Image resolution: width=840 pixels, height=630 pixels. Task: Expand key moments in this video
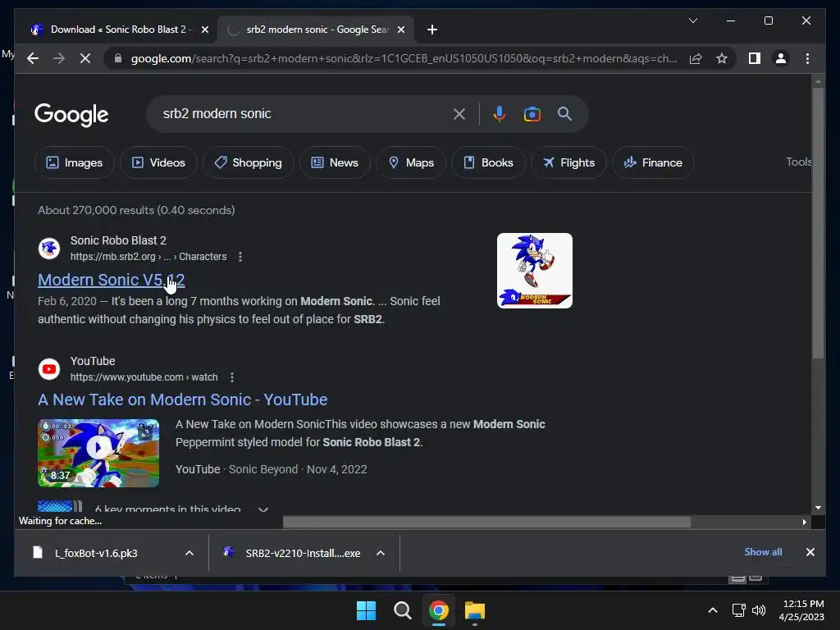pyautogui.click(x=263, y=509)
